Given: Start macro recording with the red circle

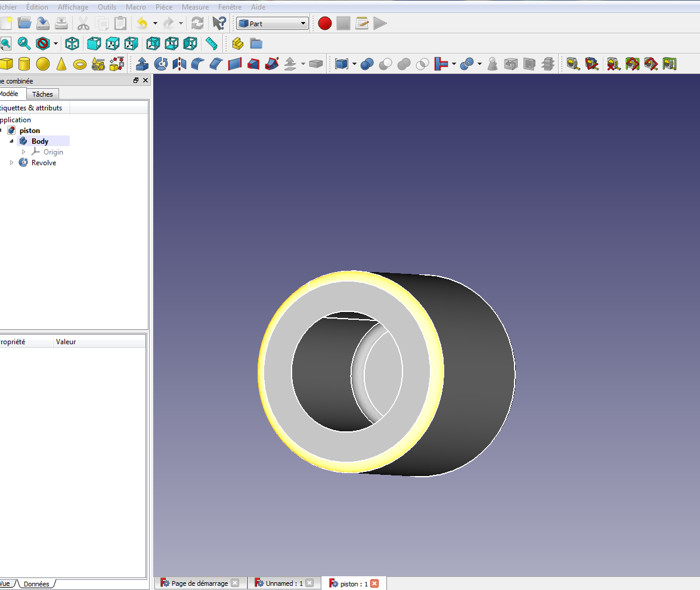Looking at the screenshot, I should 324,23.
